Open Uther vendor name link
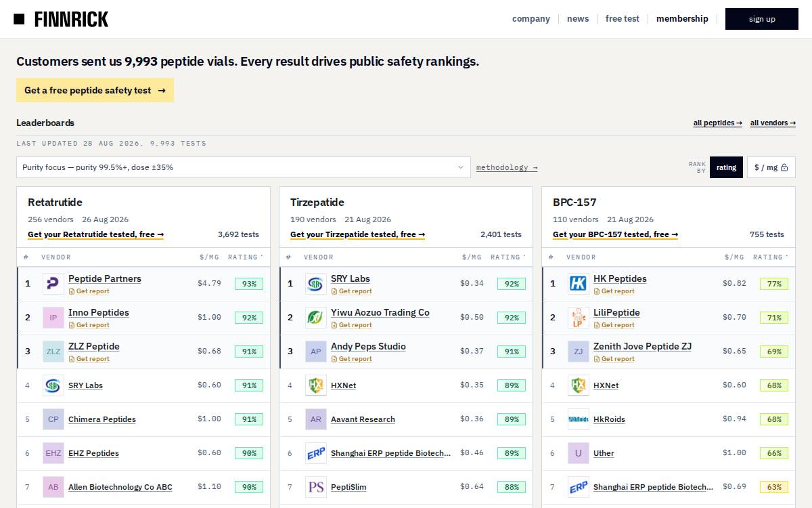Image resolution: width=812 pixels, height=508 pixels. 604,453
